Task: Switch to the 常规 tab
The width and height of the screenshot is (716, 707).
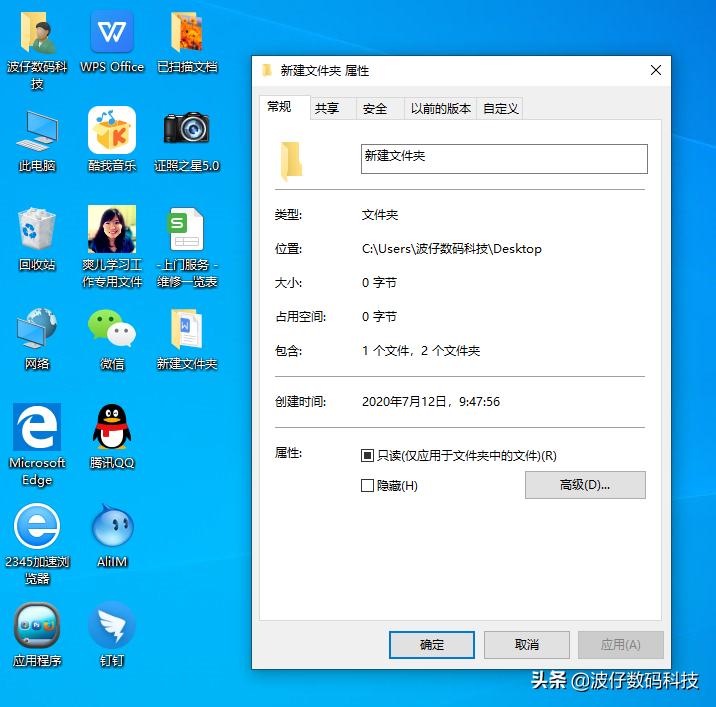Action: (284, 107)
